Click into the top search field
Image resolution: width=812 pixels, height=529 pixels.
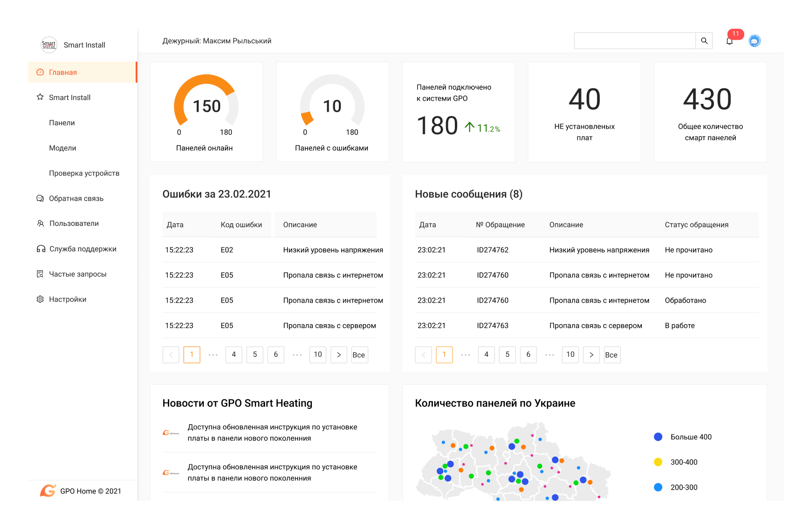[x=634, y=41]
